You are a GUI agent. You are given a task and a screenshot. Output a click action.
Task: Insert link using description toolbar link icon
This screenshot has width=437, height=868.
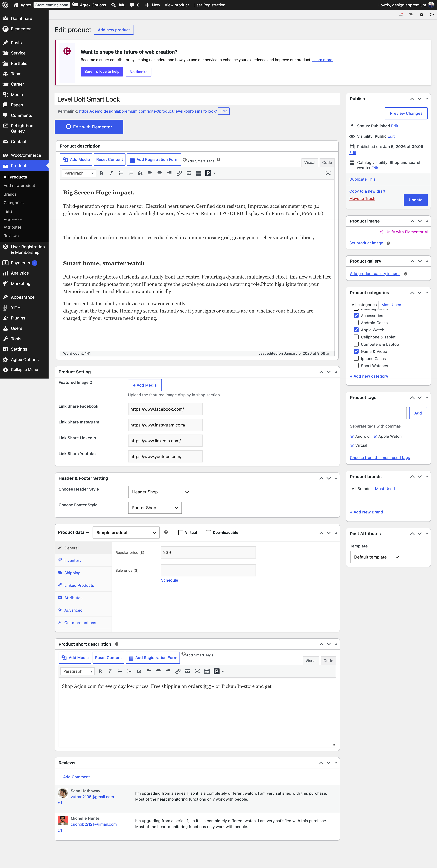[x=179, y=173]
